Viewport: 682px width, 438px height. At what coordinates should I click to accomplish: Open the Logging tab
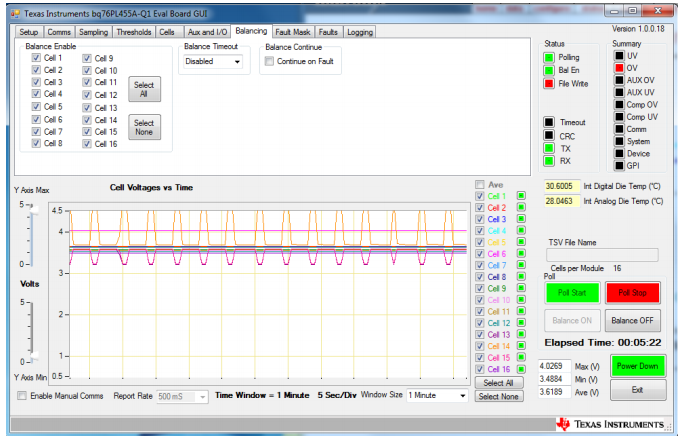tap(360, 32)
